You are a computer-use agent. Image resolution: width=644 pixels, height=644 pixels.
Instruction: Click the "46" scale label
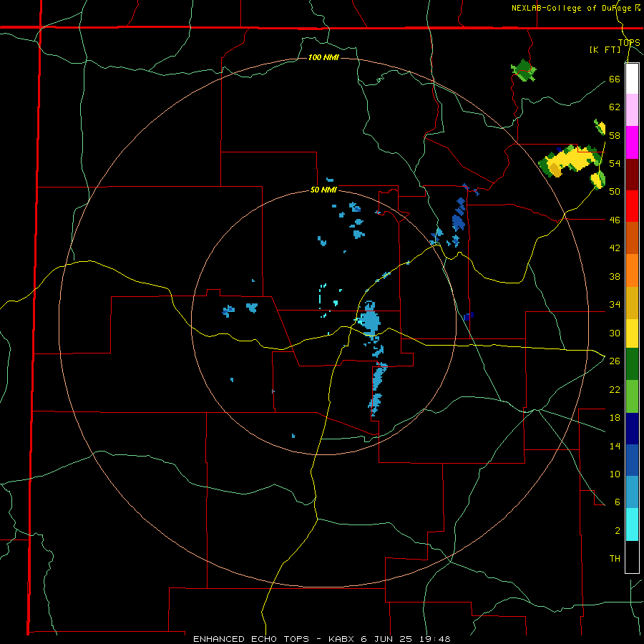pos(615,220)
